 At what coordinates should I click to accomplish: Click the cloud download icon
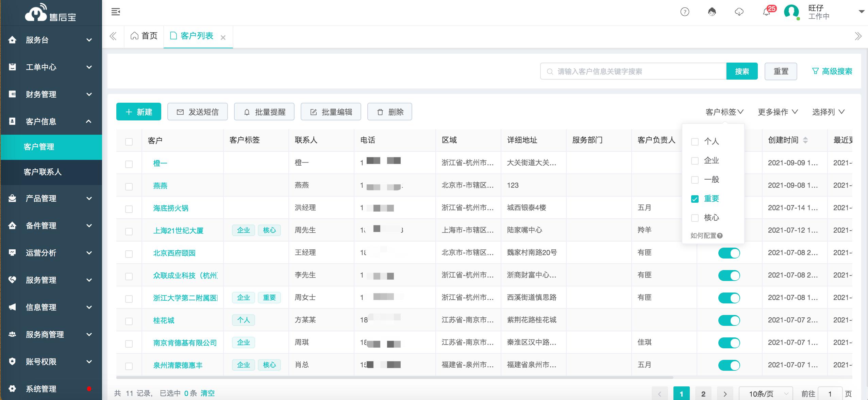[x=739, y=12]
